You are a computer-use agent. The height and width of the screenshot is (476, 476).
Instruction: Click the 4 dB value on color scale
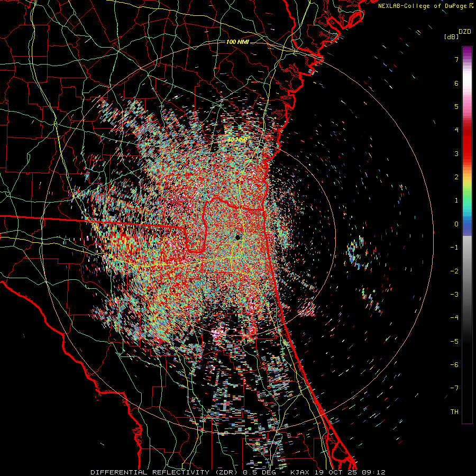click(x=456, y=130)
